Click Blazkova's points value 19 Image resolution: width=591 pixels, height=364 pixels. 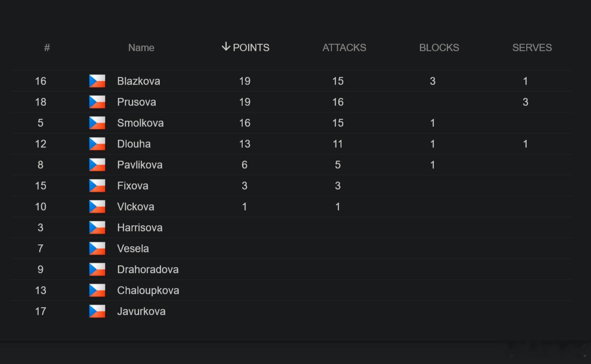pyautogui.click(x=245, y=81)
